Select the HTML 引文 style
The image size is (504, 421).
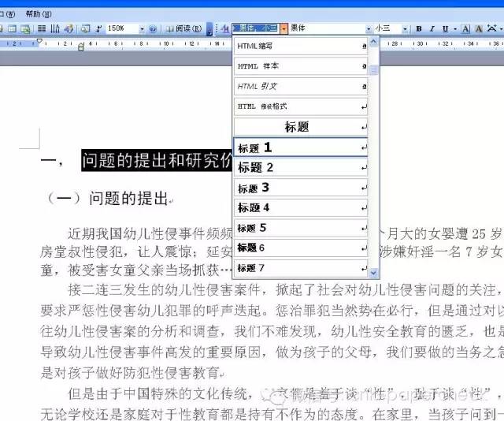(301, 87)
